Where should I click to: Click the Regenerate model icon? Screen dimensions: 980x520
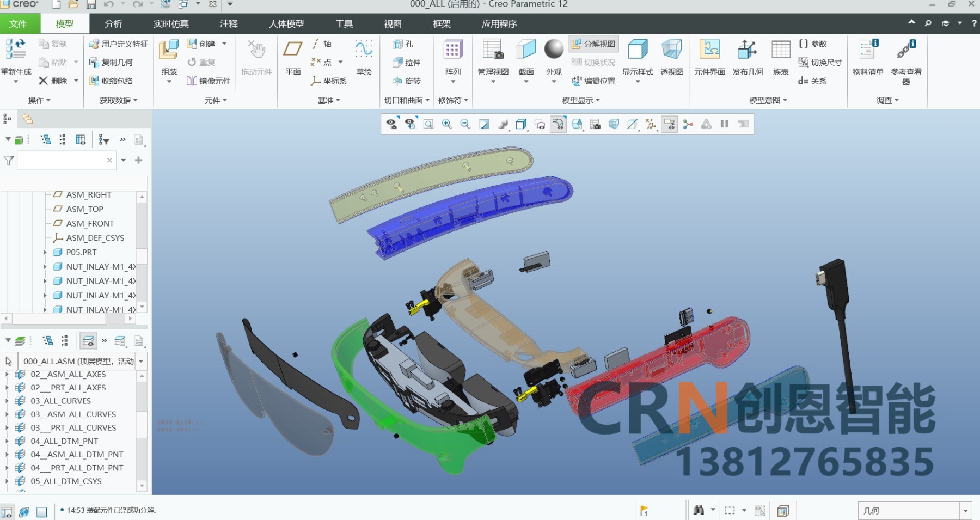(16, 50)
